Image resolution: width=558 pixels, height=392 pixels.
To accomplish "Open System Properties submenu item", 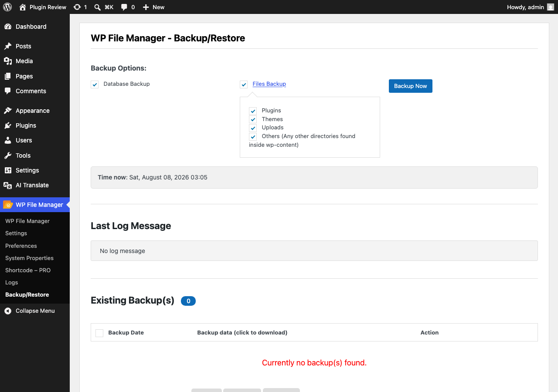I will (30, 258).
